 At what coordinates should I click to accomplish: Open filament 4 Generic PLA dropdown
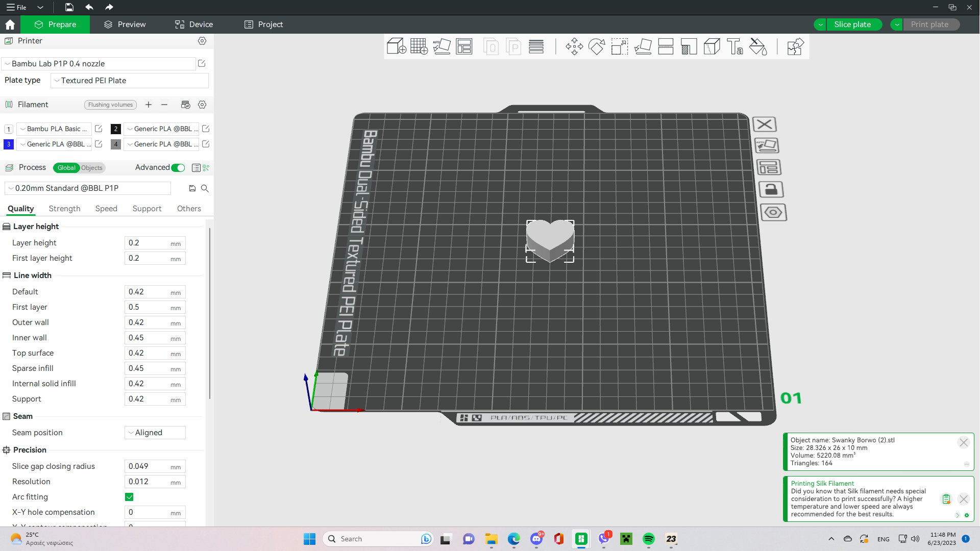click(161, 144)
